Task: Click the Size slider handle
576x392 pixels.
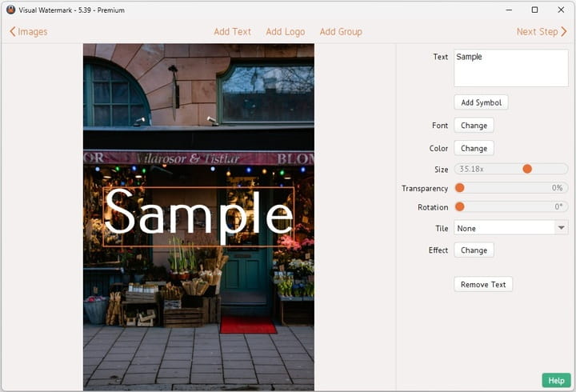Action: click(527, 169)
